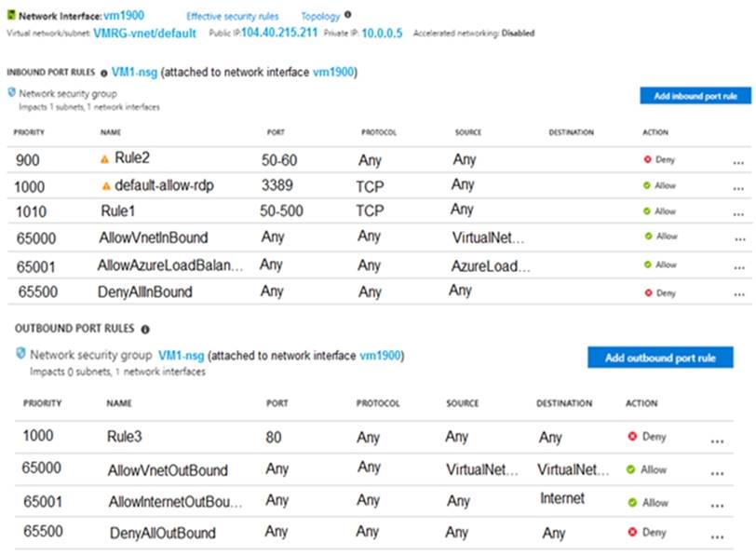Click the info icon next to Outbound Port Rules
Screen dimensions: 756x556
[x=145, y=330]
